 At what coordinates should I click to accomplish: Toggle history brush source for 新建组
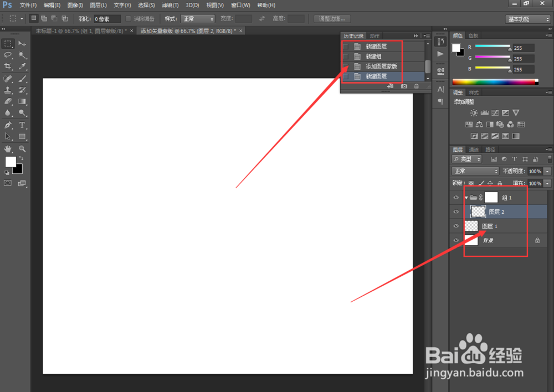346,56
